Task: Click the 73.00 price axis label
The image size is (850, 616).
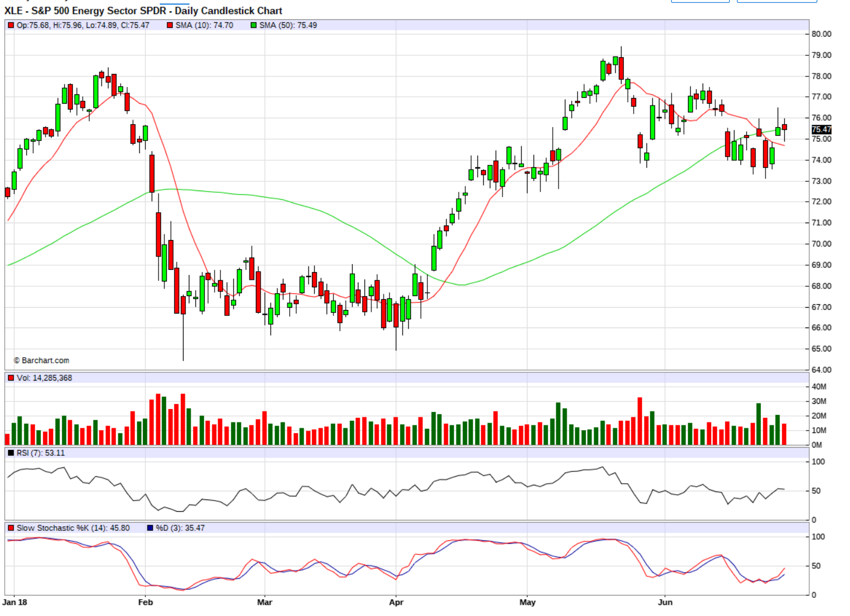Action: pyautogui.click(x=821, y=181)
